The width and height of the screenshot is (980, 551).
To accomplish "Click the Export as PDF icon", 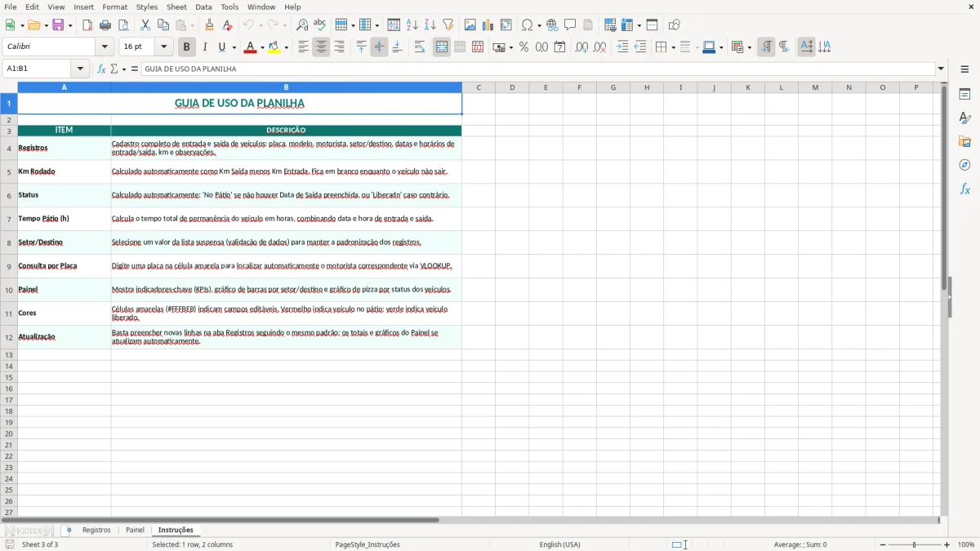I will (x=87, y=25).
